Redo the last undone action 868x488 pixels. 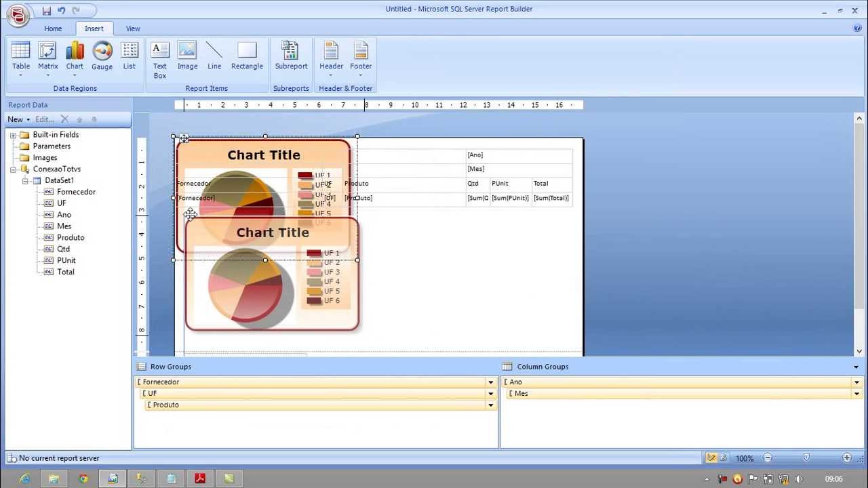click(x=76, y=11)
